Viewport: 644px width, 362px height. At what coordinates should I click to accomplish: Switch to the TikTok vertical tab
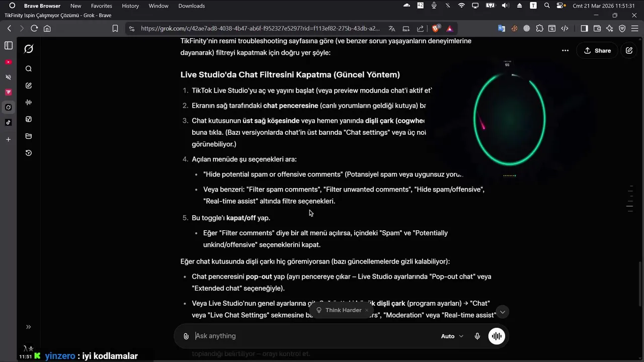[8, 122]
